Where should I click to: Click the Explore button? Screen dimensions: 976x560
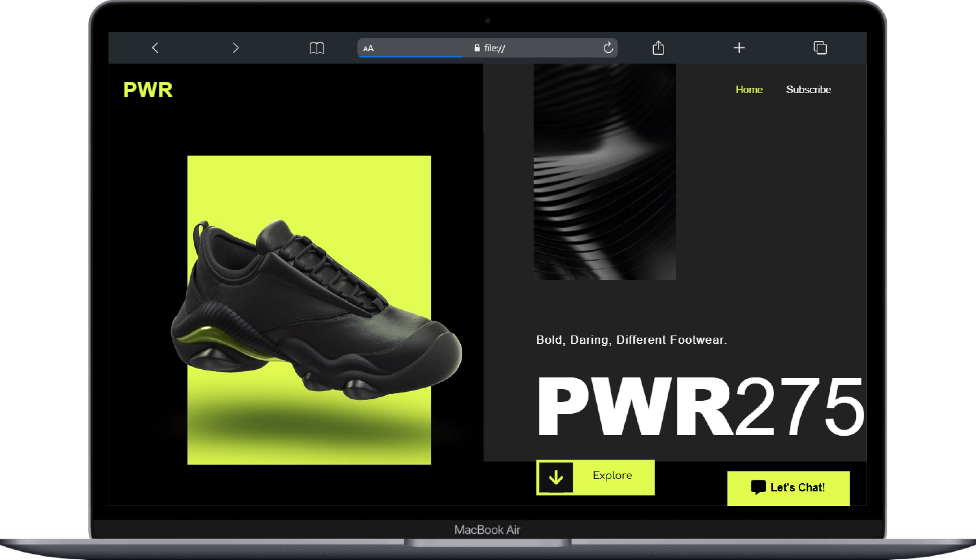click(x=596, y=477)
